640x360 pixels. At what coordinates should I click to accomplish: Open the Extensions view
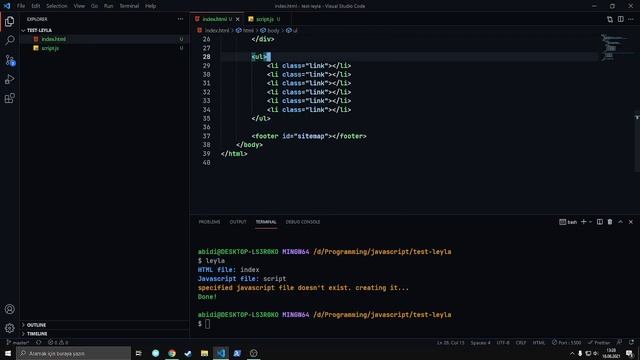[9, 98]
